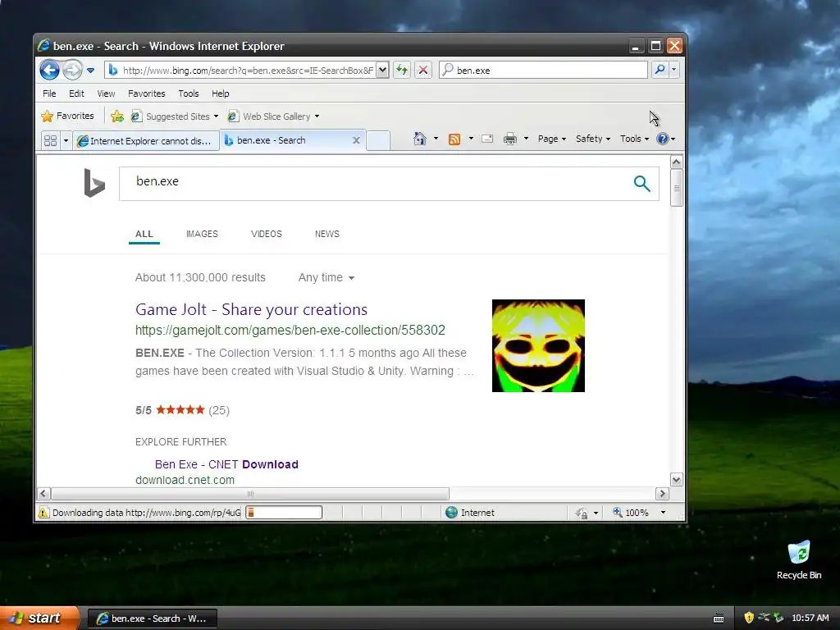840x630 pixels.
Task: Click the red Stop loading icon
Action: pyautogui.click(x=423, y=70)
